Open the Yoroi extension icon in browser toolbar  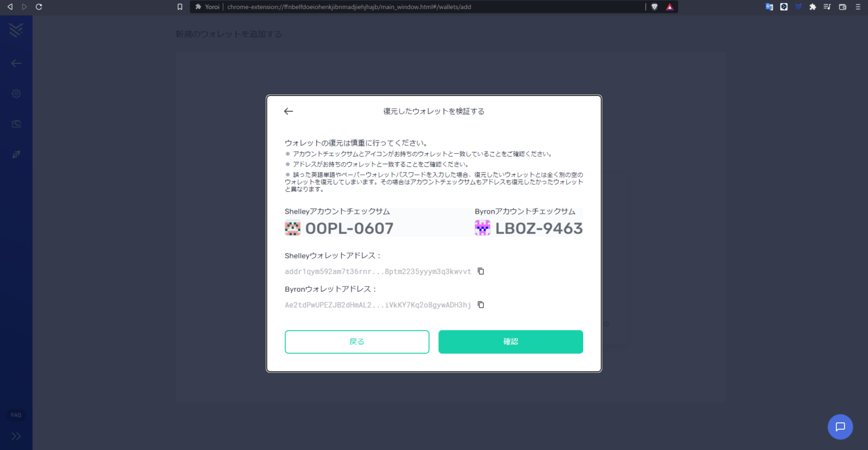coord(798,6)
